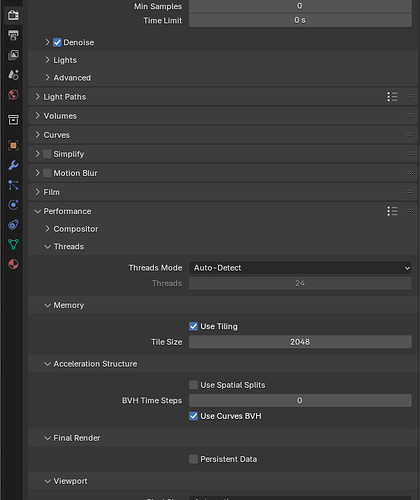Open the Particles properties tab
Image resolution: width=420 pixels, height=500 pixels.
(x=13, y=185)
